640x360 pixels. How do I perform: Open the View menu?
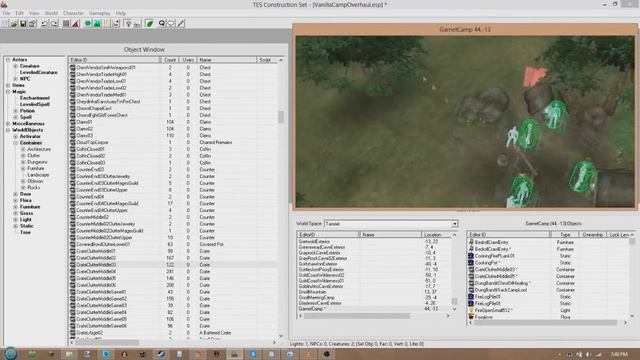(x=34, y=13)
